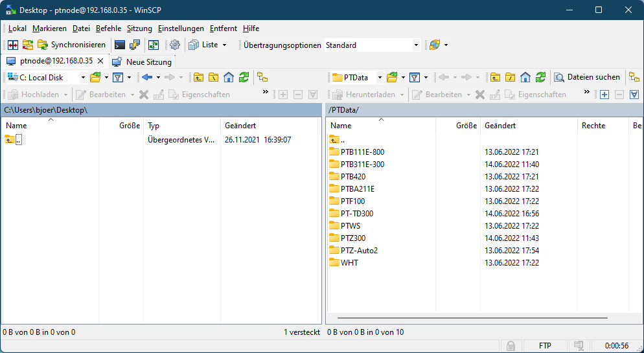Click the local back arrow

147,77
